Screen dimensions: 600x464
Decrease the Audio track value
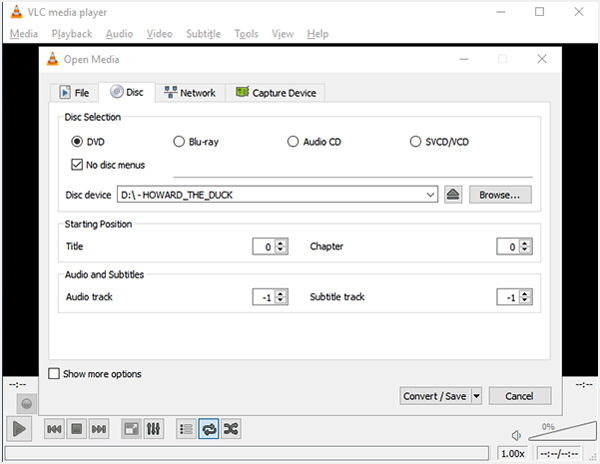tap(280, 300)
